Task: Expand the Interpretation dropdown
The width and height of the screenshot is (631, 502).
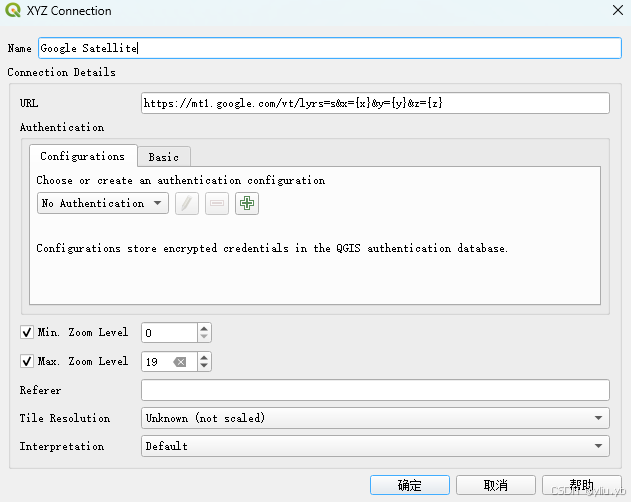Action: pyautogui.click(x=375, y=446)
